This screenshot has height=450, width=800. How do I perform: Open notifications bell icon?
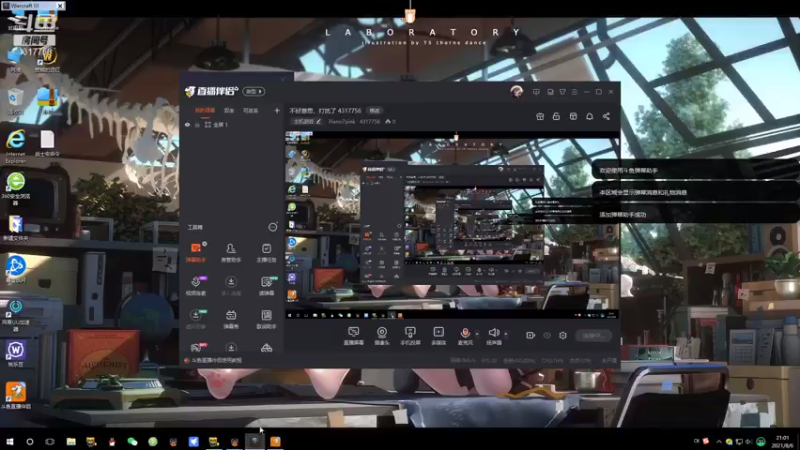tap(589, 116)
